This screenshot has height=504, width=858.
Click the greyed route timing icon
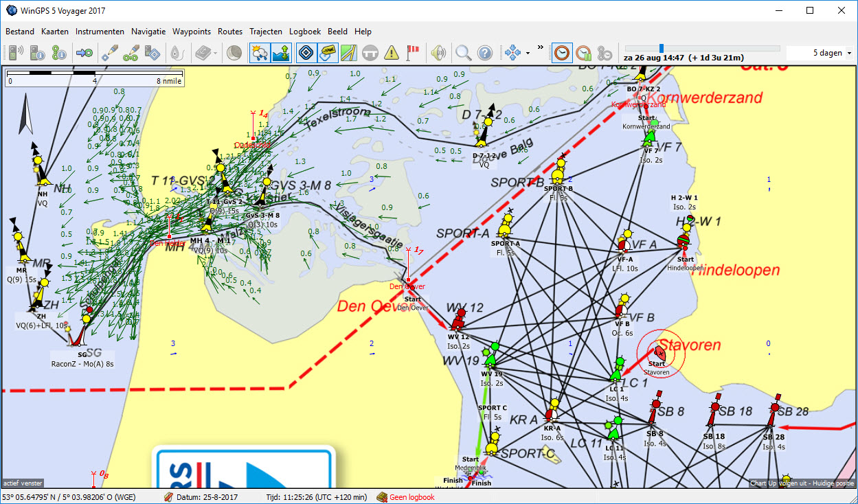coord(605,52)
